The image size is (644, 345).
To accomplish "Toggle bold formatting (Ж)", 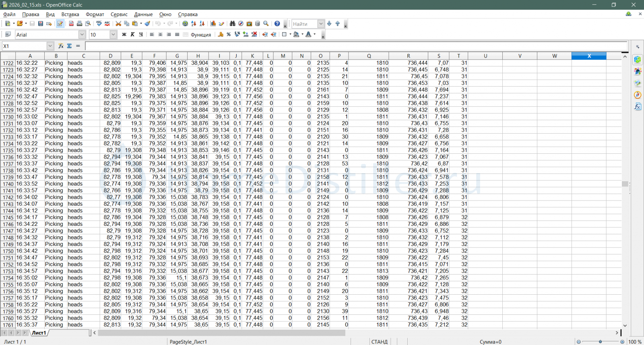I will [x=124, y=35].
